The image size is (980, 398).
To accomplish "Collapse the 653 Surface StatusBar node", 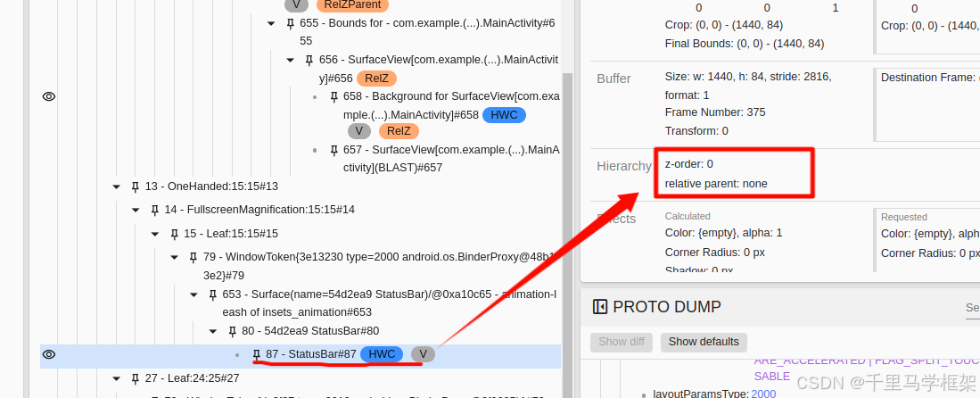I will [194, 294].
